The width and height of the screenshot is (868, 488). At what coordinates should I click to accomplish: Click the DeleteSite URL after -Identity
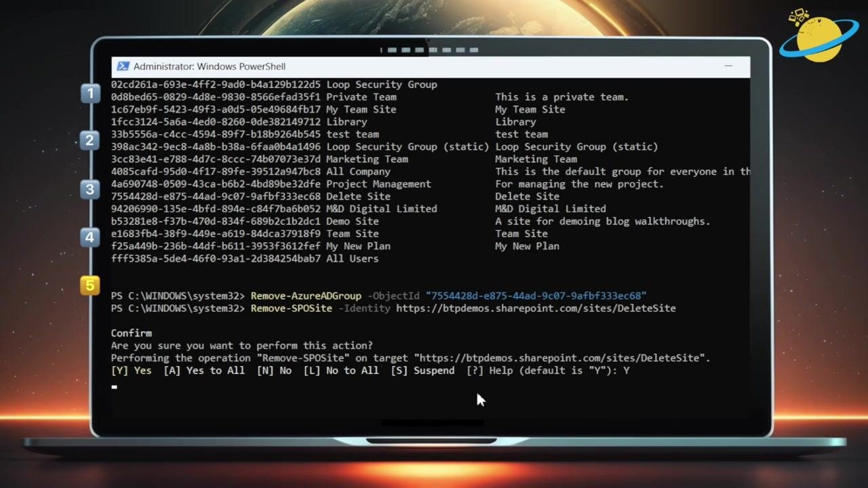pyautogui.click(x=536, y=308)
